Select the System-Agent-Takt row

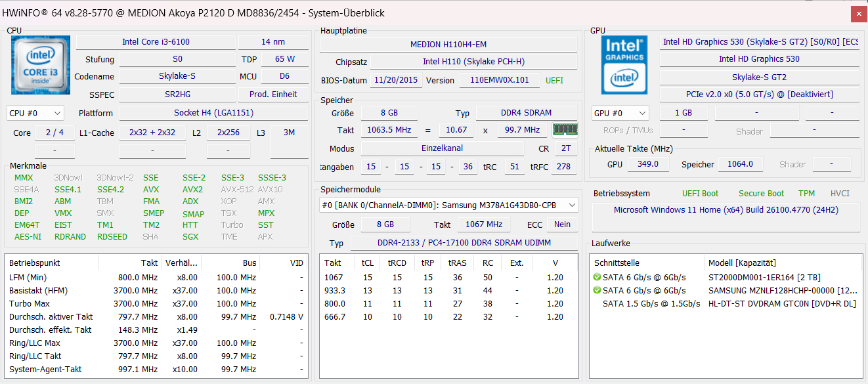tap(156, 370)
